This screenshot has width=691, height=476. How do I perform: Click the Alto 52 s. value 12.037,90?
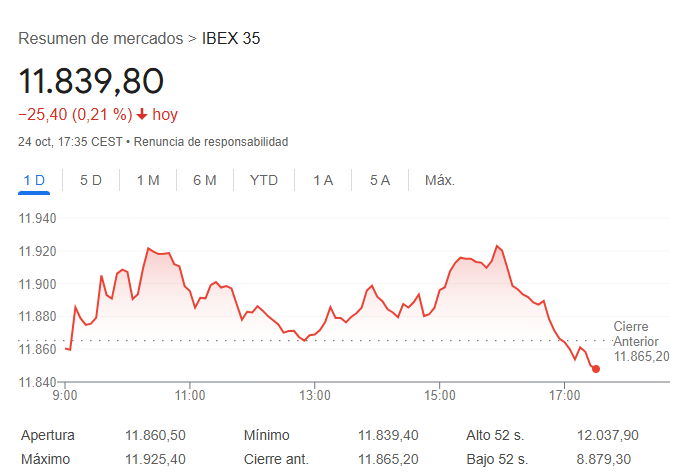(x=608, y=435)
